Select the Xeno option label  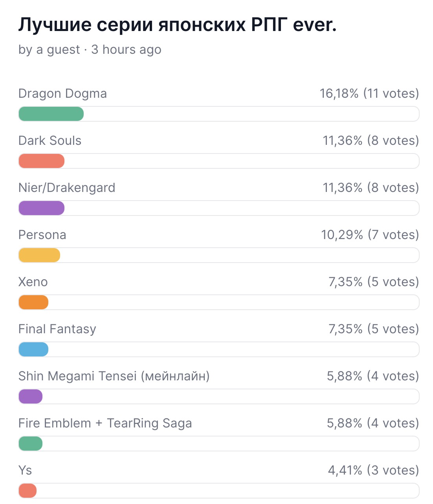(33, 282)
